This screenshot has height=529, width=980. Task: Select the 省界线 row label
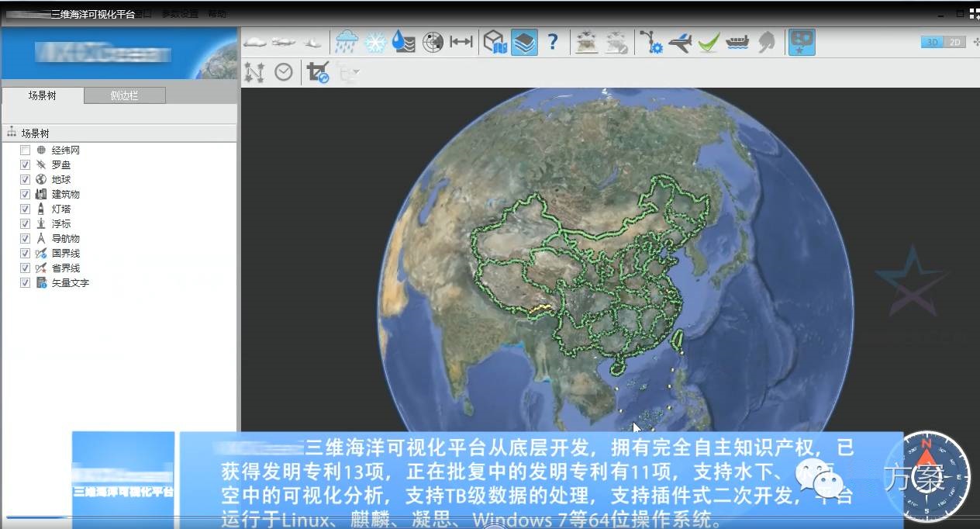66,268
